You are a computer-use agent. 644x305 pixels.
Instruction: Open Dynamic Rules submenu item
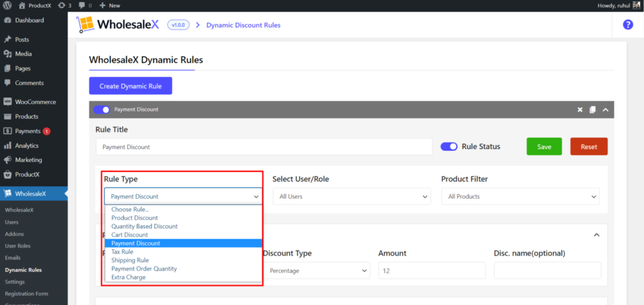pos(23,270)
